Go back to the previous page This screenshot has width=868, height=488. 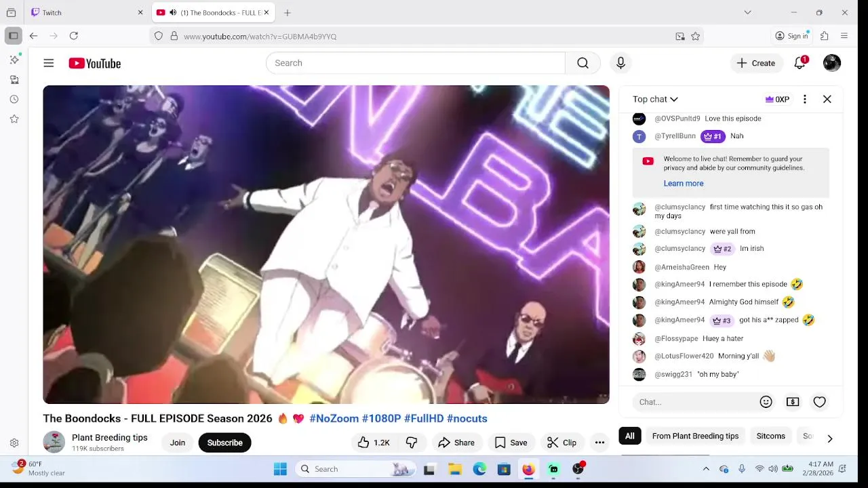(33, 36)
